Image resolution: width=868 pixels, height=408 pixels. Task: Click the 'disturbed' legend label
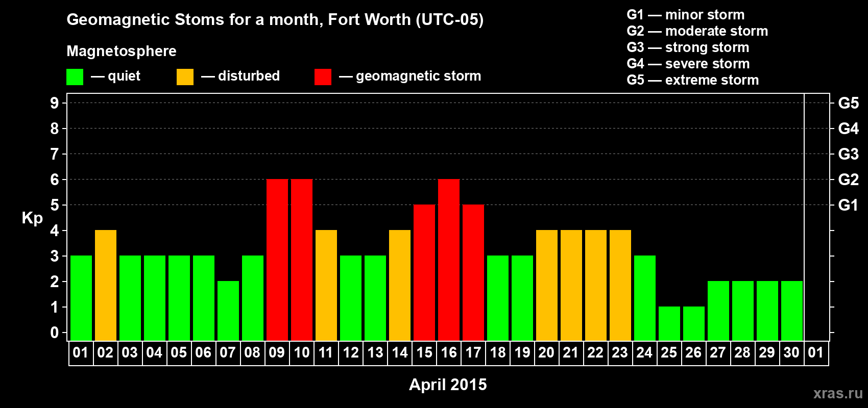(249, 76)
